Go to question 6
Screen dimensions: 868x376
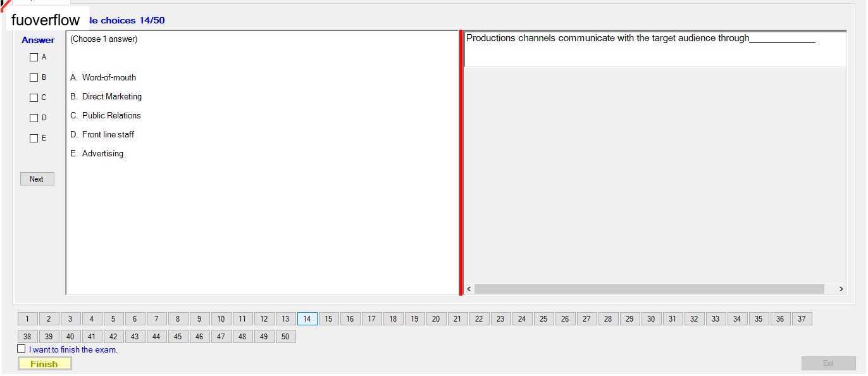click(x=135, y=319)
